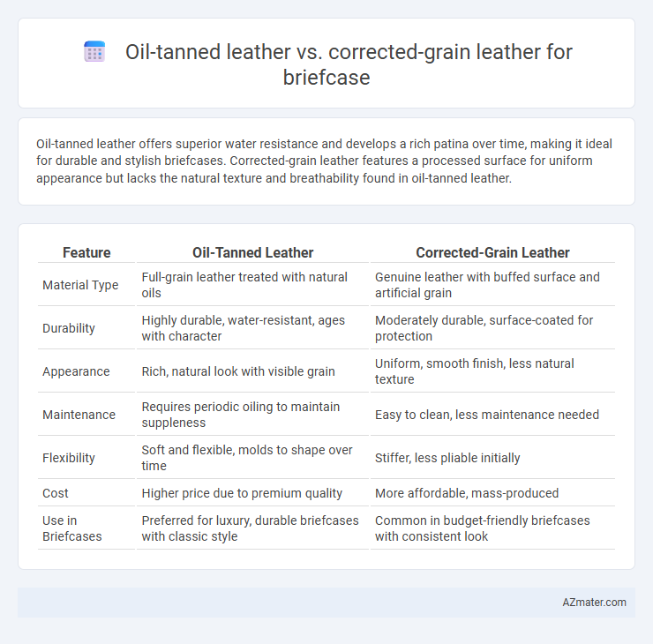Select the page title heading text
The width and height of the screenshot is (653, 644).
pos(349,64)
